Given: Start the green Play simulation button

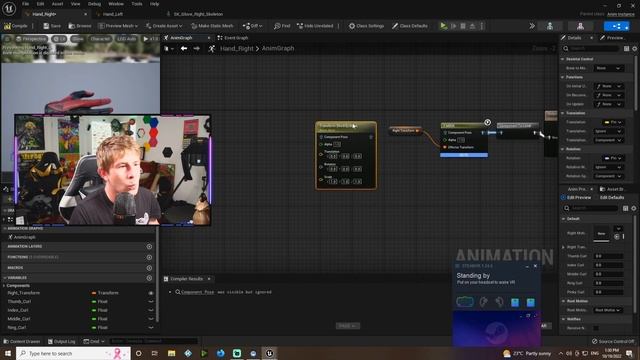Looking at the screenshot, I should [x=443, y=26].
